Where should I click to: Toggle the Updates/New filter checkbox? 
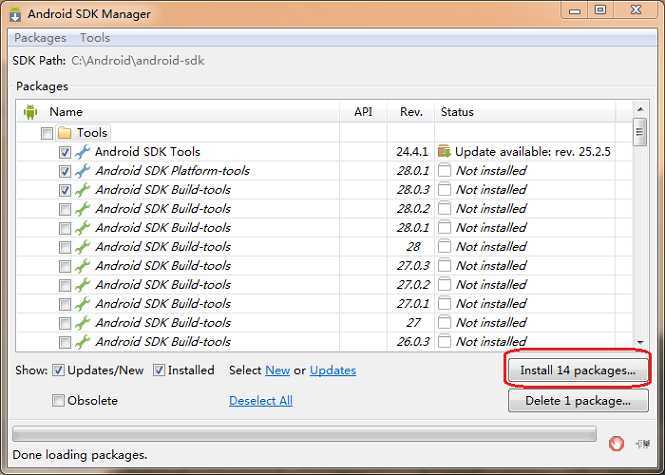pyautogui.click(x=59, y=370)
